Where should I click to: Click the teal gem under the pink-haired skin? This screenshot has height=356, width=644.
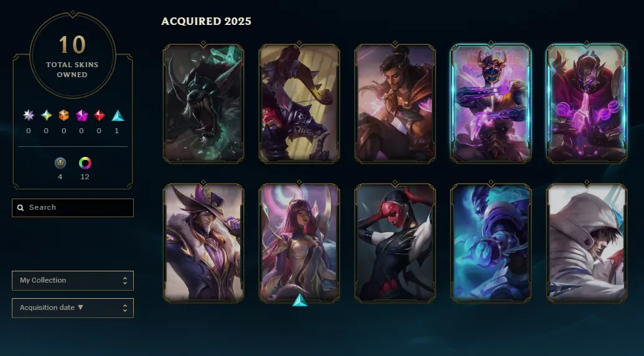pyautogui.click(x=300, y=300)
